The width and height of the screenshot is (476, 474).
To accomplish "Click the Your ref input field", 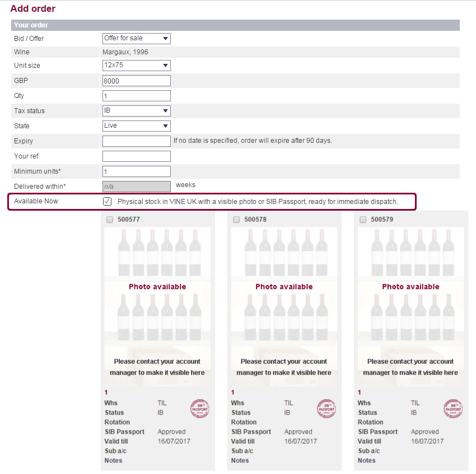I will point(136,156).
